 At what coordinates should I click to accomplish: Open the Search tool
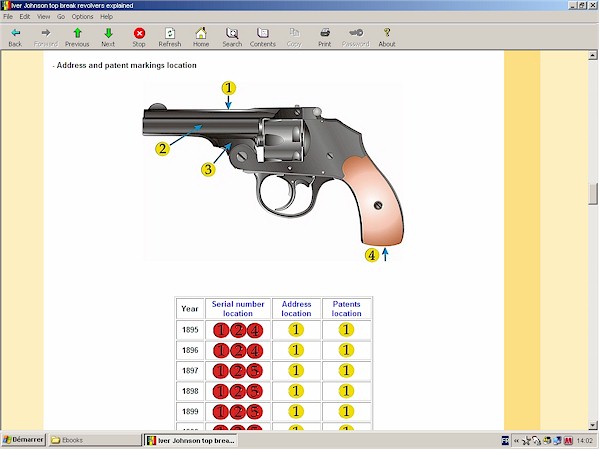tap(232, 38)
